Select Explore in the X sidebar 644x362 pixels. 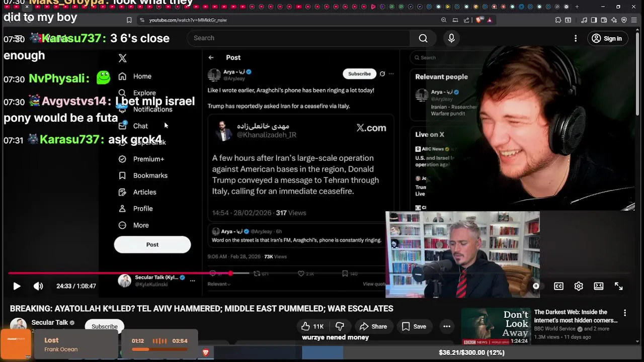click(137, 93)
